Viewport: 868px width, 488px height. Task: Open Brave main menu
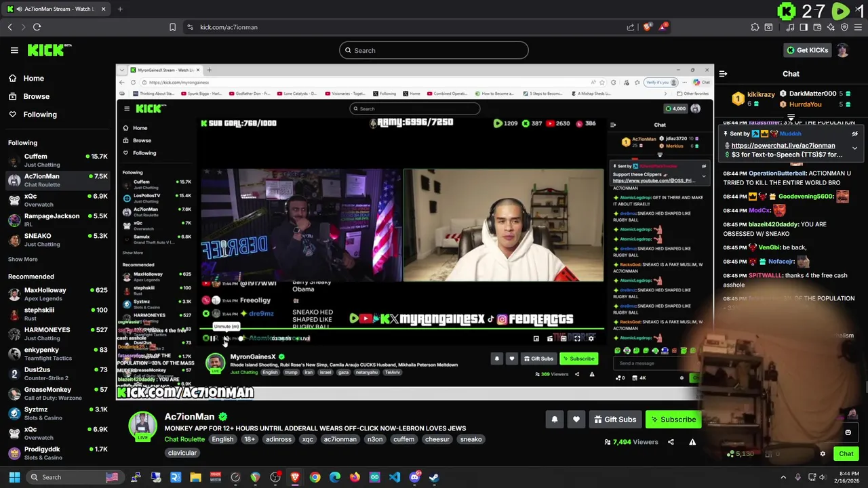click(x=858, y=27)
